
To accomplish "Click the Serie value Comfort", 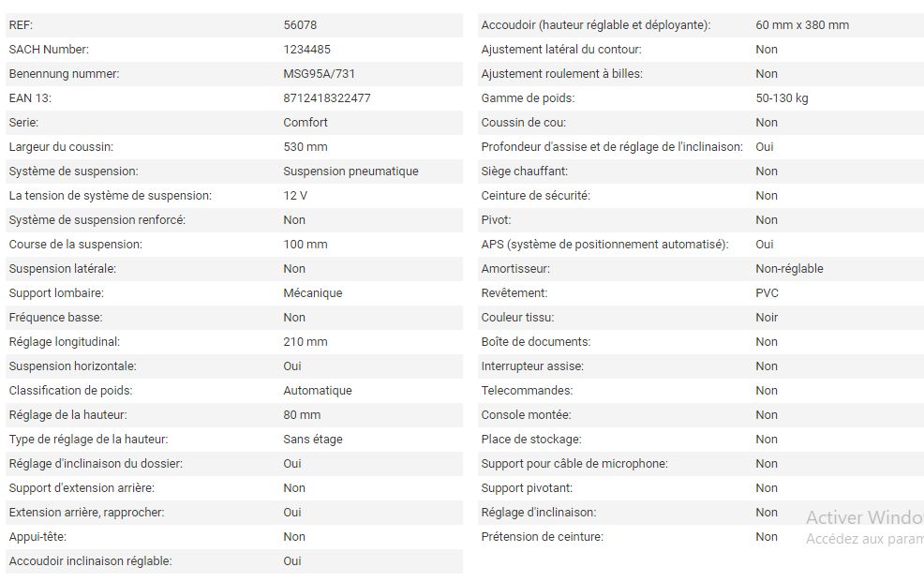I will [306, 123].
